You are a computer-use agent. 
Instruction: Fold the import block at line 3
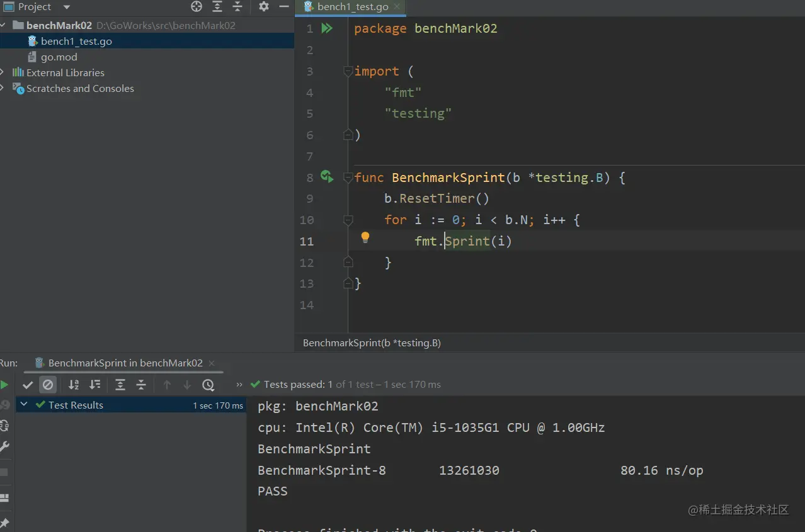click(x=348, y=72)
